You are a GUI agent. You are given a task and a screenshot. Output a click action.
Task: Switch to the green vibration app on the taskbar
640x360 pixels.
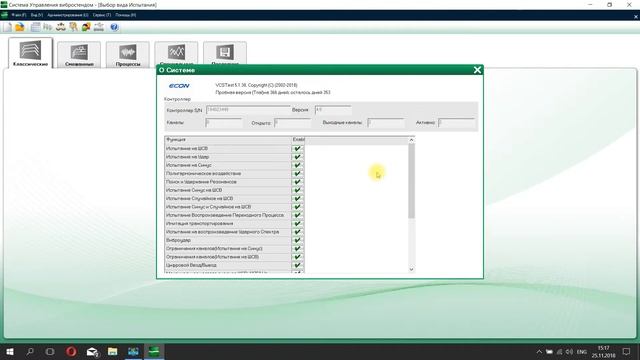(154, 351)
